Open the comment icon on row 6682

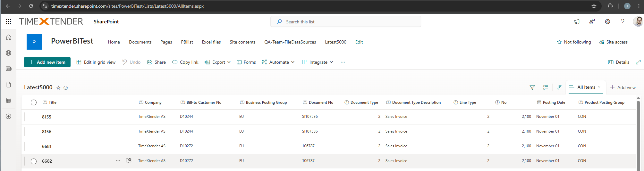[129, 161]
